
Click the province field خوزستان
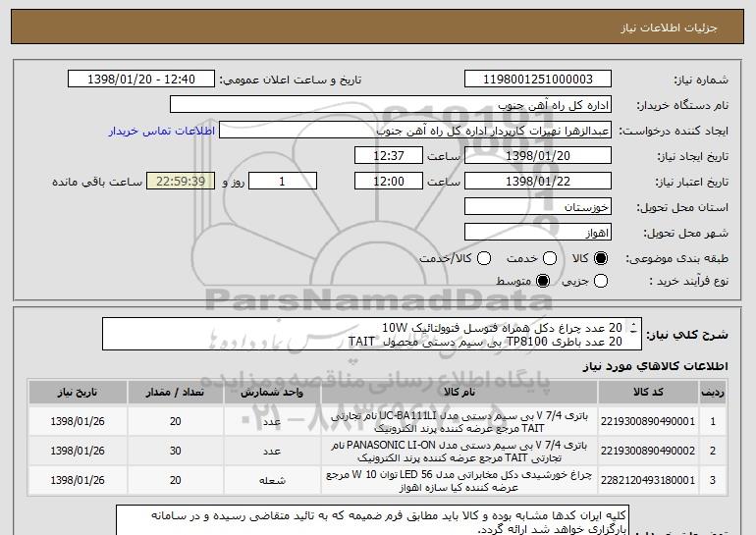click(538, 207)
